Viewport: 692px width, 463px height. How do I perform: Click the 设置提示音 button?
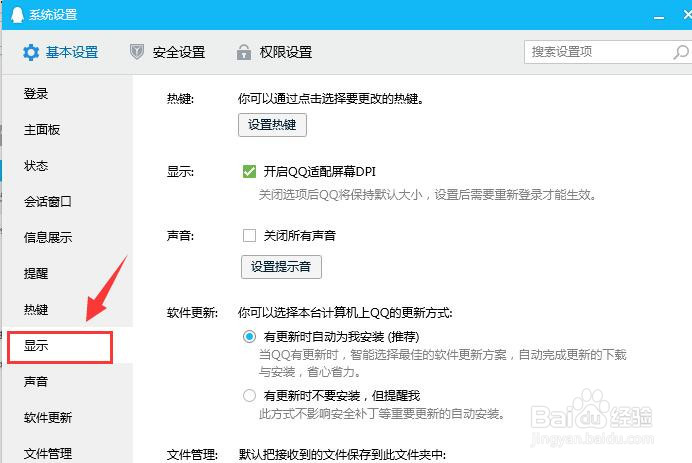coord(281,267)
